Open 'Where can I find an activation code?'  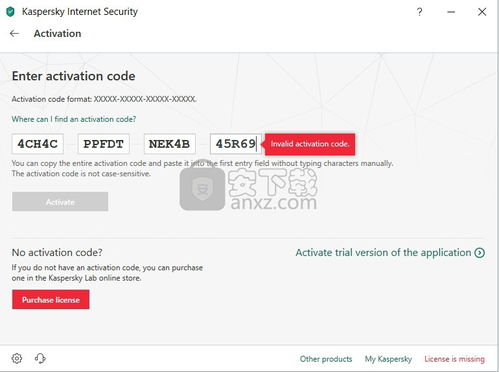point(74,119)
